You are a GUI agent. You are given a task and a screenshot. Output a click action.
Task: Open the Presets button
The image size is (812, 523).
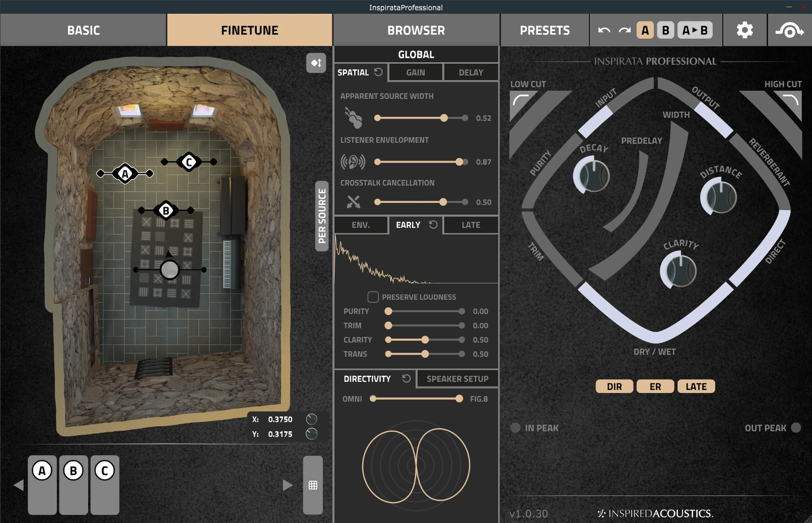(545, 30)
